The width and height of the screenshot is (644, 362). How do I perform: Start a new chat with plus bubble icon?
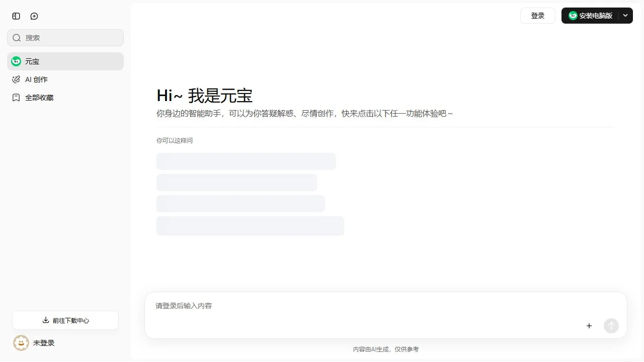(x=34, y=16)
